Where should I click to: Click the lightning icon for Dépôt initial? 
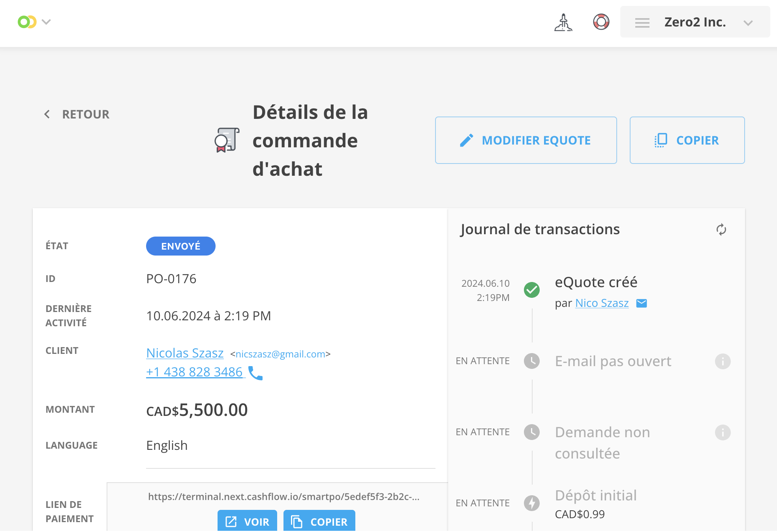click(x=532, y=503)
